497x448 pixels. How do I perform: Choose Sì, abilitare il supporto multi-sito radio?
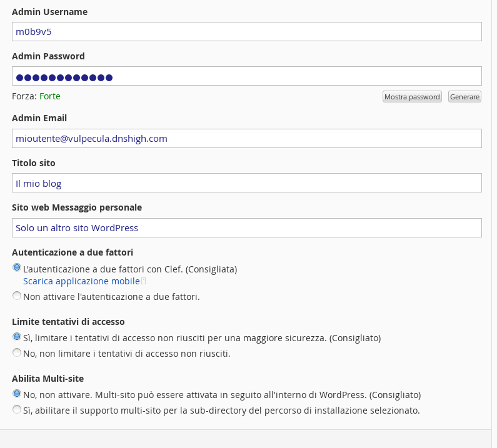[x=17, y=409]
